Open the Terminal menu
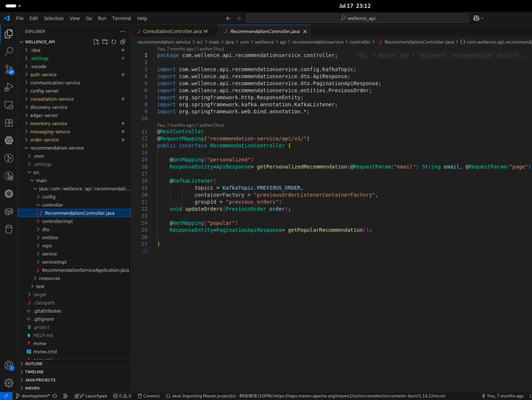The height and width of the screenshot is (400, 532). coord(121,18)
